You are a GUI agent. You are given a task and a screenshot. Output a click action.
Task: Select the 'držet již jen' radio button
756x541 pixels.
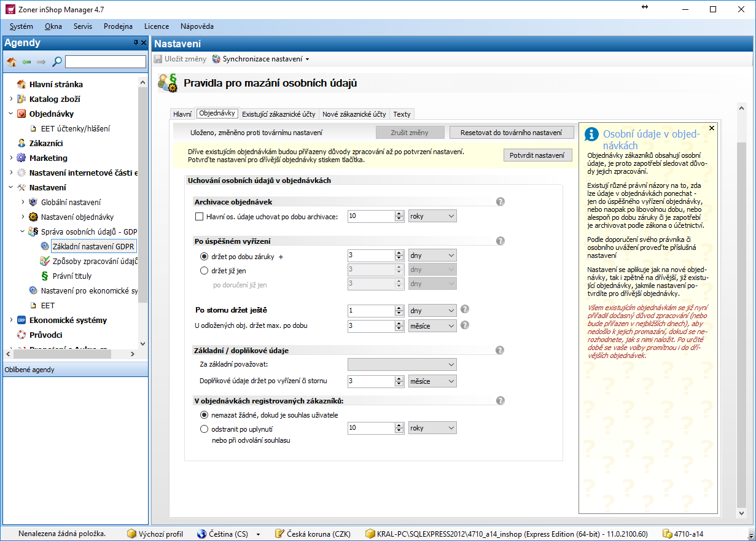pyautogui.click(x=205, y=270)
